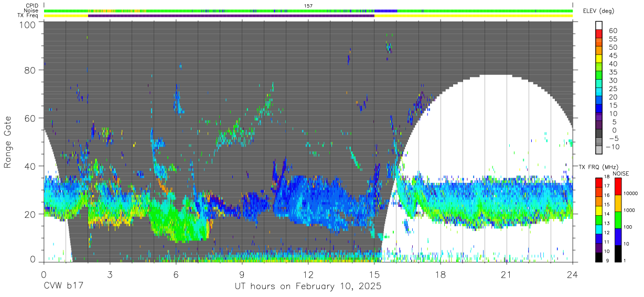Click the 1 label on NOISE scale
This screenshot has height=297, width=644.
click(x=625, y=260)
